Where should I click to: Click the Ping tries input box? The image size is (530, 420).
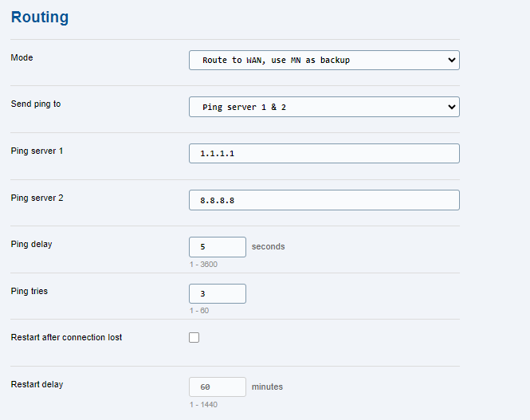(x=218, y=293)
